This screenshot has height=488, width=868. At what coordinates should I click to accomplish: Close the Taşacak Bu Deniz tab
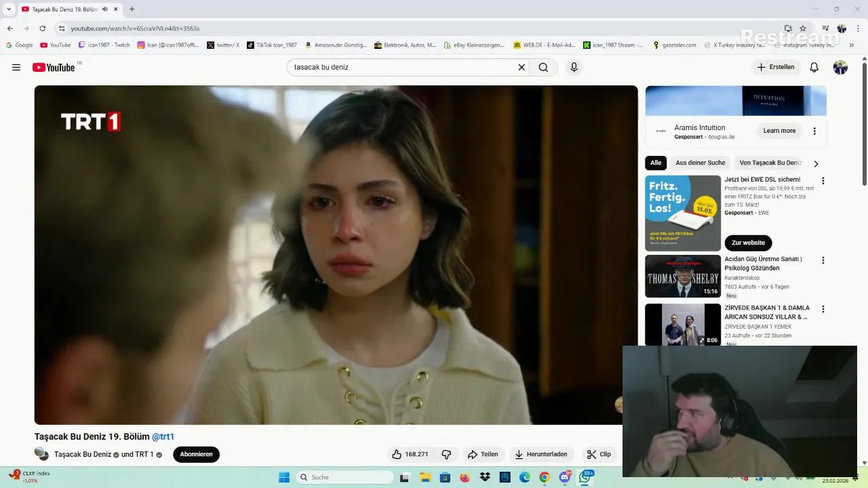[116, 9]
